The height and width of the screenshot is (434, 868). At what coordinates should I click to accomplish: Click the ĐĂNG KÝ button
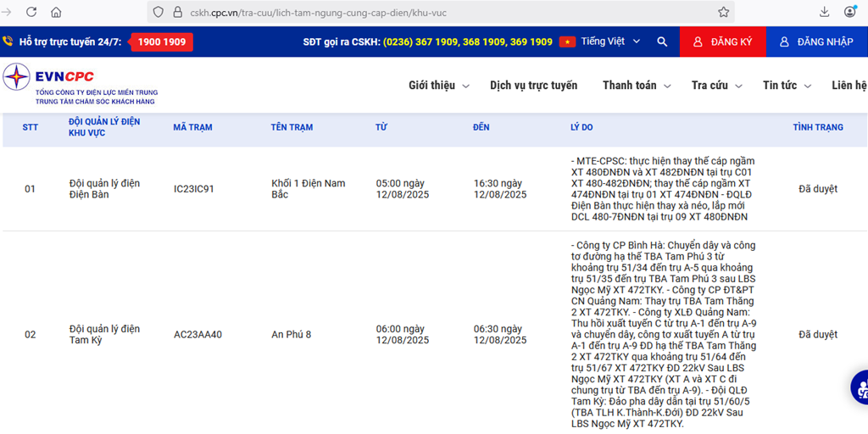722,42
